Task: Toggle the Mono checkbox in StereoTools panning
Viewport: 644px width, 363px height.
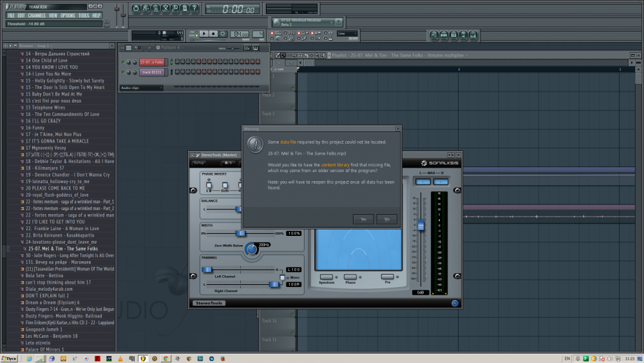Action: click(282, 277)
